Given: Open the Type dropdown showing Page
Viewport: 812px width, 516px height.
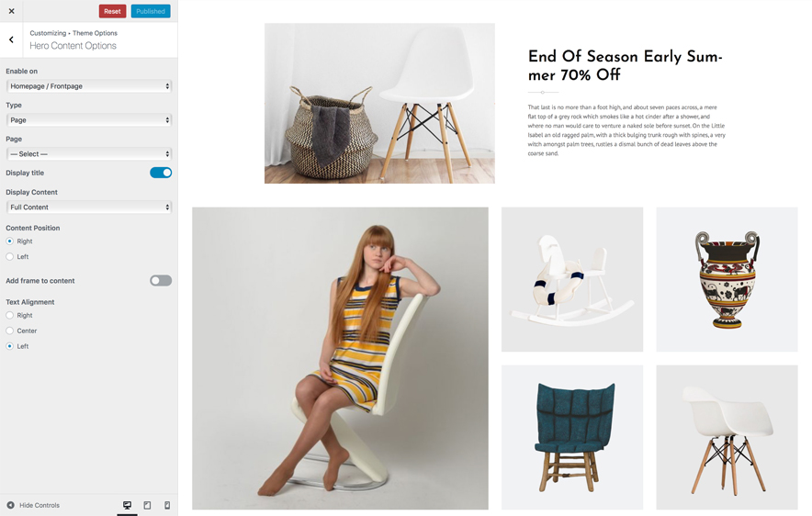Looking at the screenshot, I should coord(89,120).
